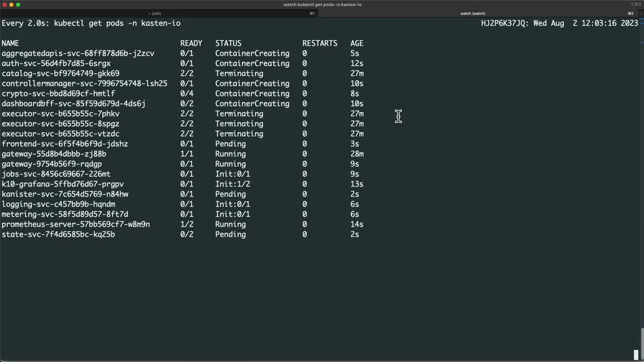Click the yellow minimize window button

(x=11, y=5)
